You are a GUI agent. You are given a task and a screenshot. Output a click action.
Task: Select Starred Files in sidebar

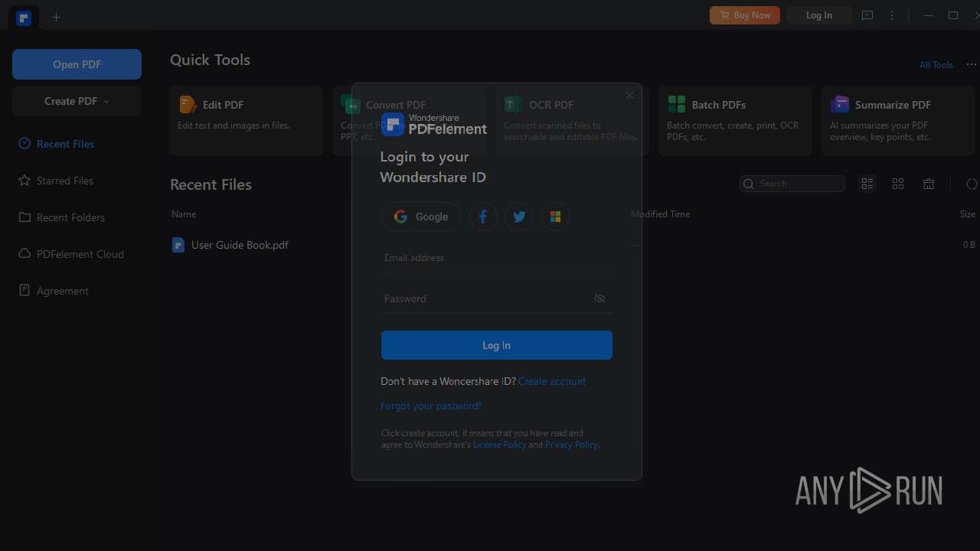click(x=65, y=181)
